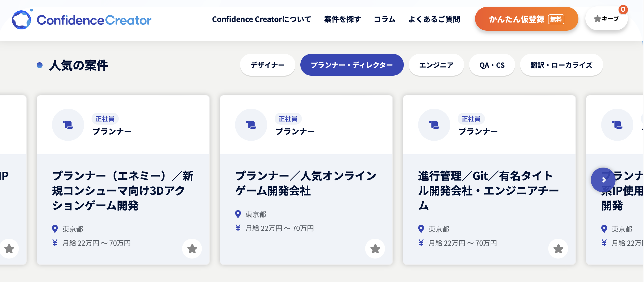Select the エンジニア category tab
644x282 pixels.
pyautogui.click(x=436, y=65)
